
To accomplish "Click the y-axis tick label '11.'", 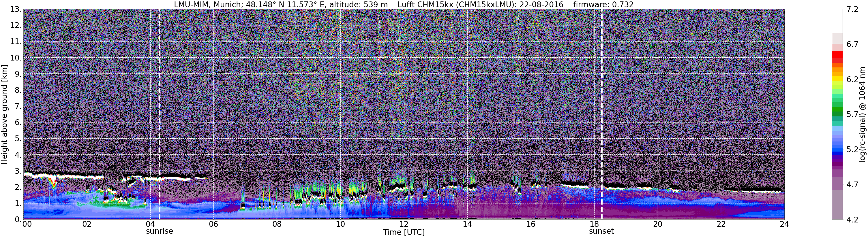I will tap(16, 41).
